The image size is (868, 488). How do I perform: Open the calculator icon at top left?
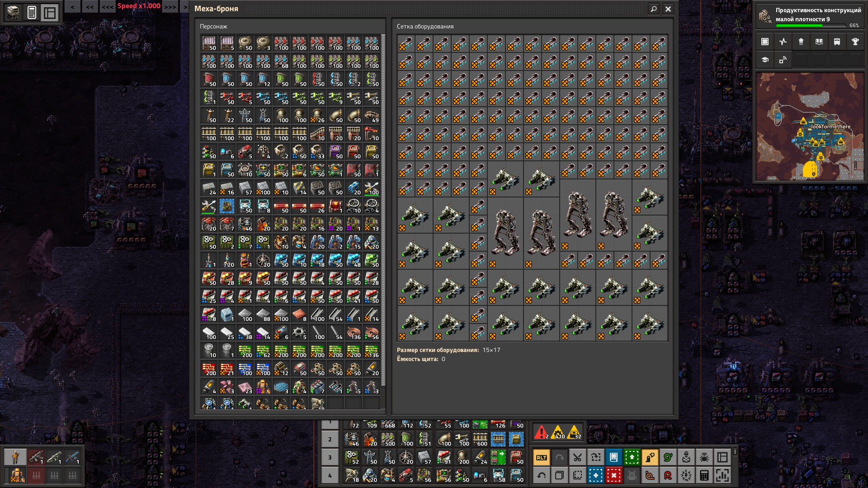32,13
